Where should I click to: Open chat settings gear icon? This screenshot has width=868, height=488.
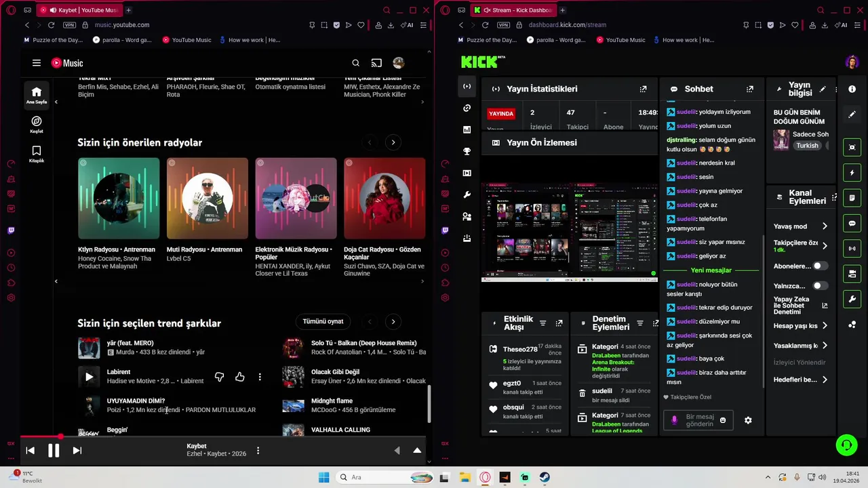(748, 420)
